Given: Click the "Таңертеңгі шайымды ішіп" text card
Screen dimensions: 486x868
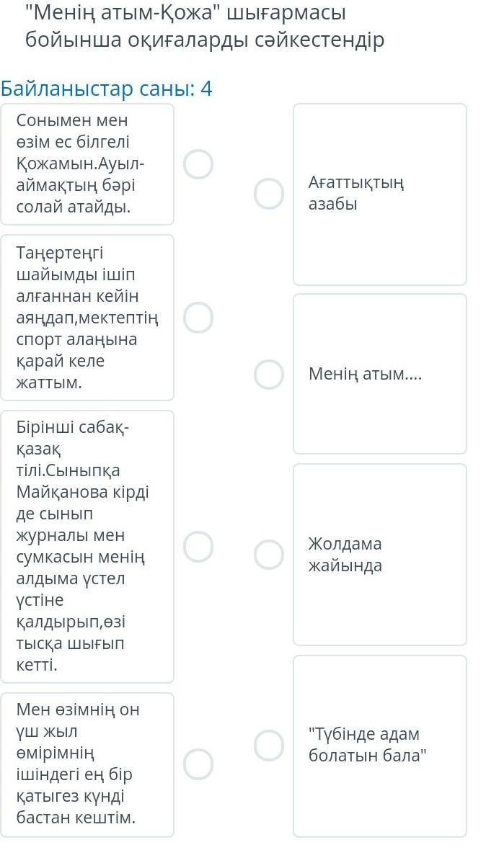Looking at the screenshot, I should 87,318.
